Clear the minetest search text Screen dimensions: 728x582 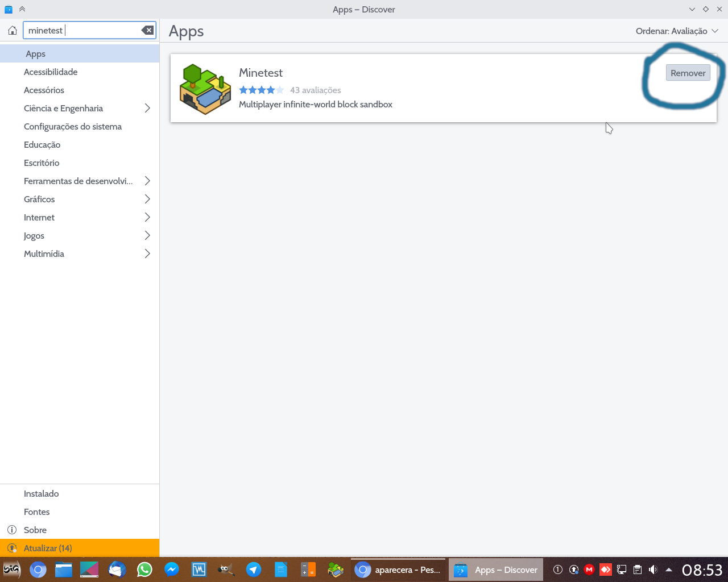(147, 30)
